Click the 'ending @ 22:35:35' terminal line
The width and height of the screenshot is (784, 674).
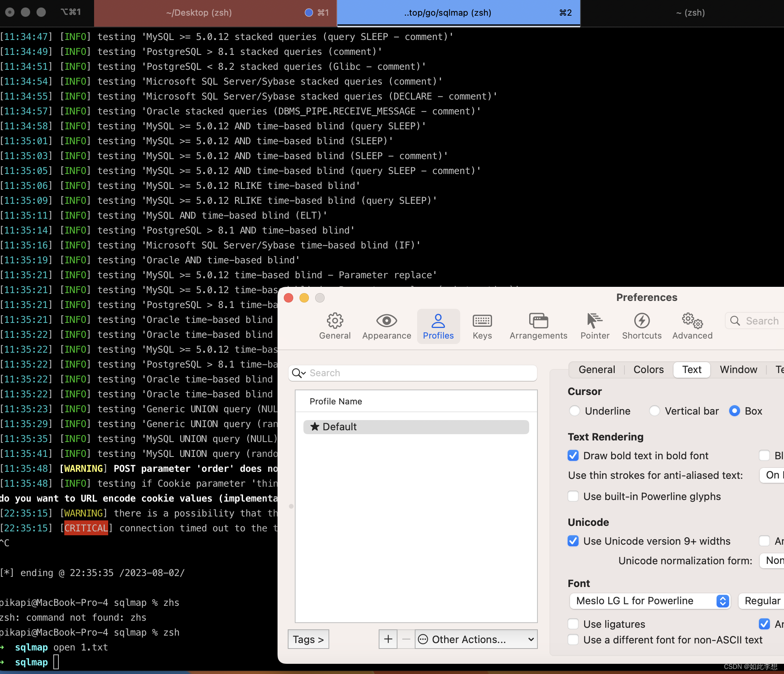(92, 573)
